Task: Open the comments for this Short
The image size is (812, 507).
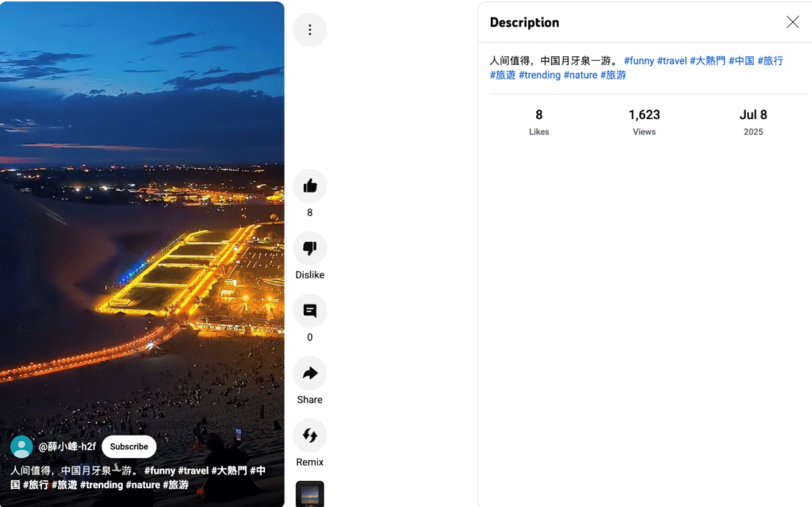Action: 309,311
